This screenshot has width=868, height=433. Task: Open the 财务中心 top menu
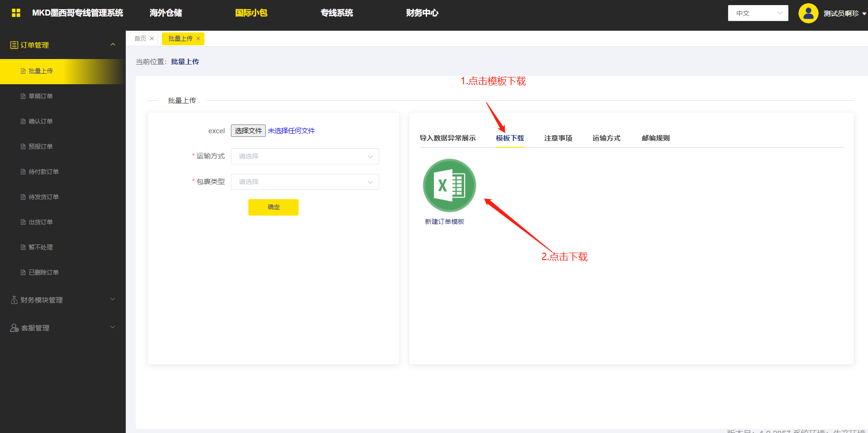pos(422,13)
